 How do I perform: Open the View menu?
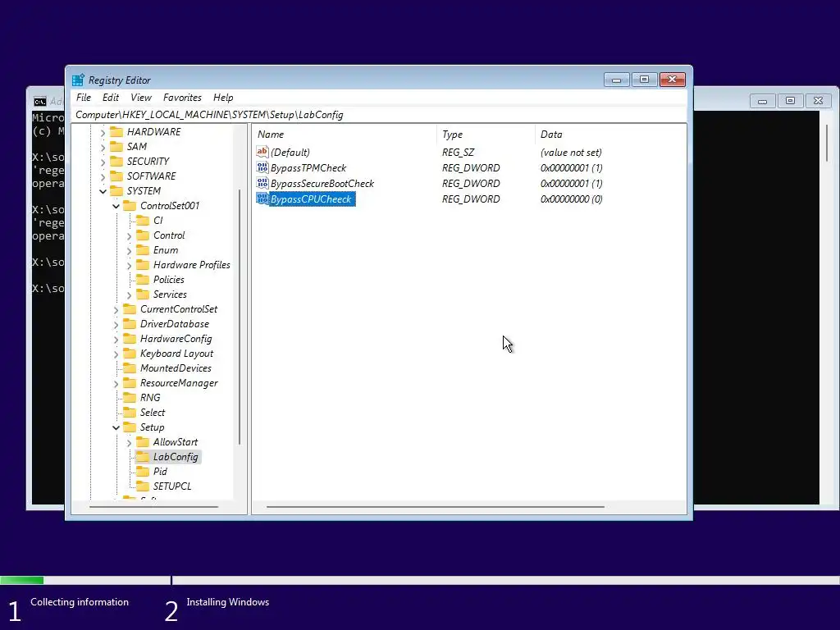click(141, 98)
